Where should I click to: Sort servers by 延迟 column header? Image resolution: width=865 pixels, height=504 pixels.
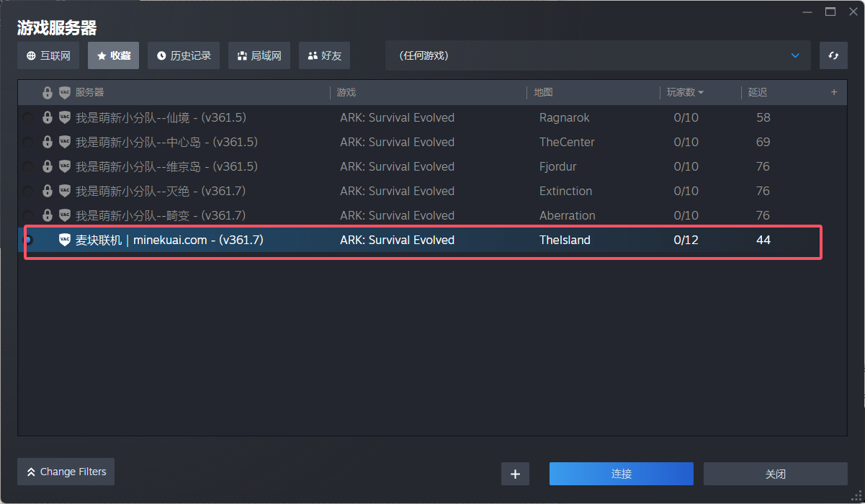point(758,93)
